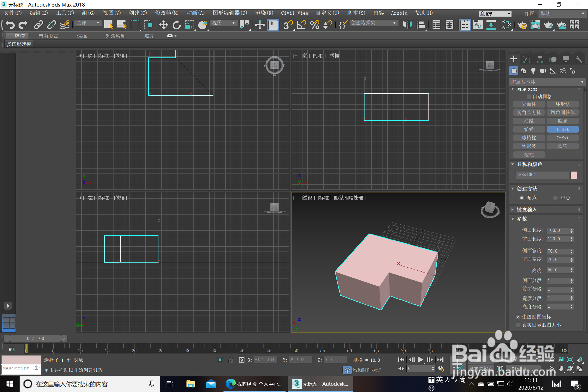Switch to the 对象绘制 ribbon tab
Viewport: 588px width, 392px height.
pos(115,36)
